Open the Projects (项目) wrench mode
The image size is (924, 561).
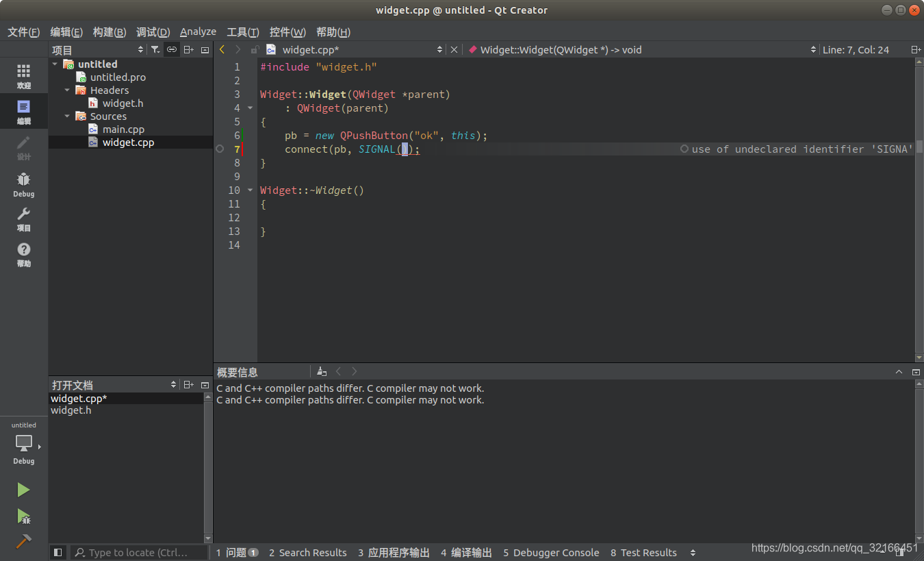point(24,219)
